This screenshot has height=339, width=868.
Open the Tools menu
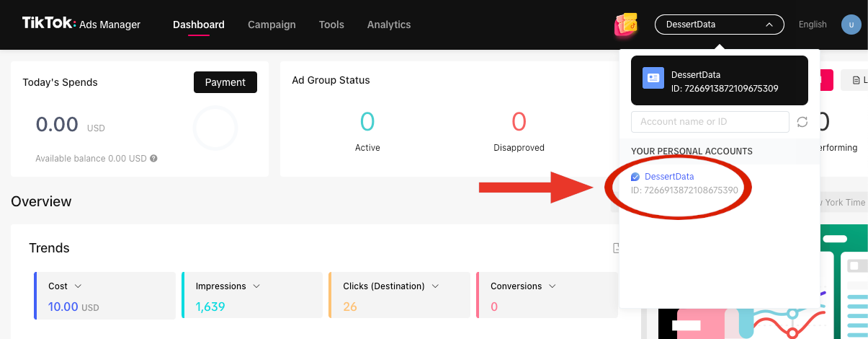coord(331,25)
